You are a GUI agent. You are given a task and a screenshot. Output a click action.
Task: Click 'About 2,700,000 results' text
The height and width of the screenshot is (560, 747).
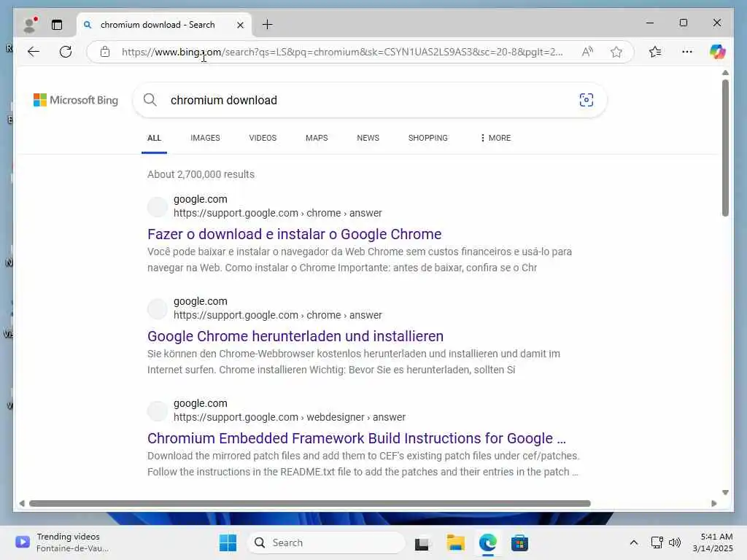coord(201,174)
